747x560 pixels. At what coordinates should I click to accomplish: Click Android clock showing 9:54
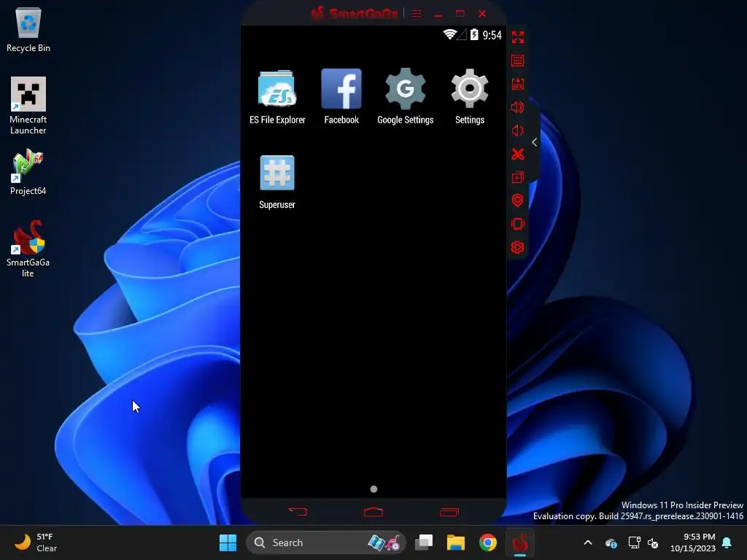(x=492, y=35)
